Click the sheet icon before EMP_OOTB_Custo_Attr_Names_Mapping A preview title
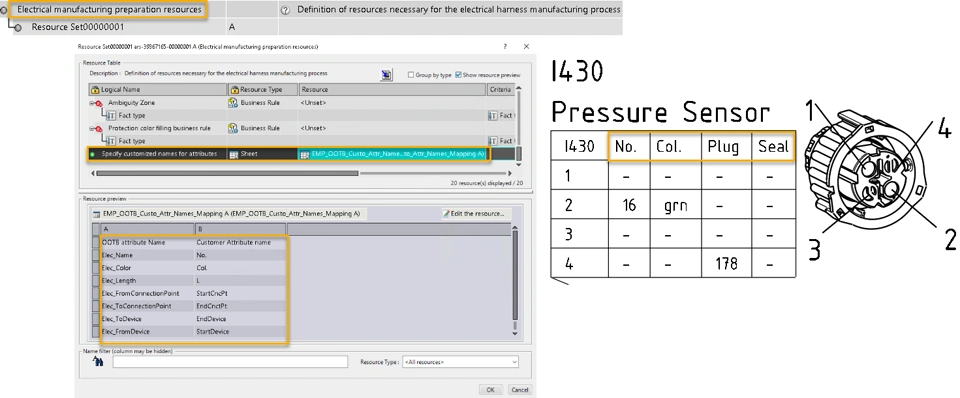This screenshot has height=398, width=960. tap(96, 214)
